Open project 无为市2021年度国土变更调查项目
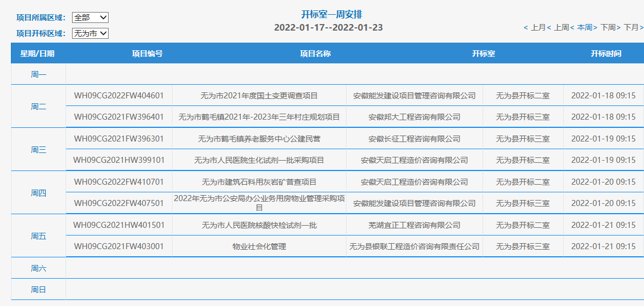Screen dimensions: 644x306 (259, 96)
